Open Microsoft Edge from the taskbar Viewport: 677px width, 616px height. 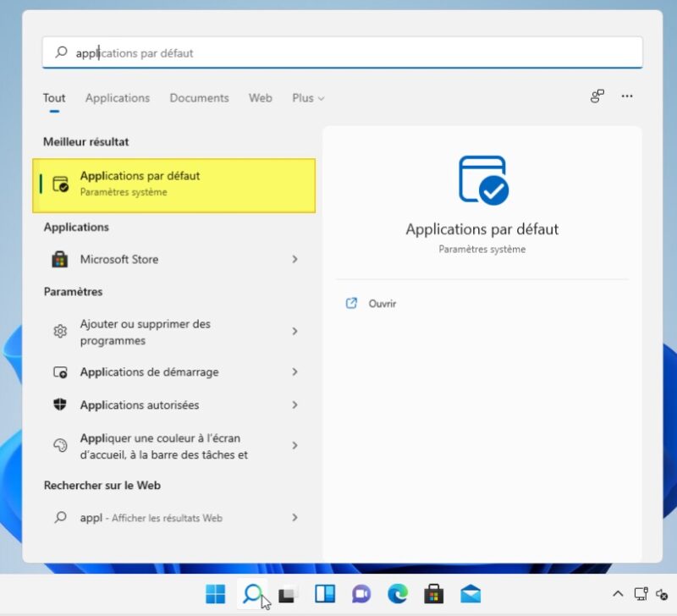398,594
